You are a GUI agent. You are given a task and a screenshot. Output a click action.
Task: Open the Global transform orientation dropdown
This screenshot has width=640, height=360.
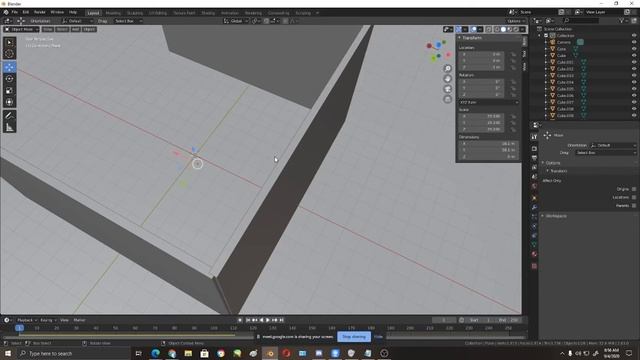(236, 21)
